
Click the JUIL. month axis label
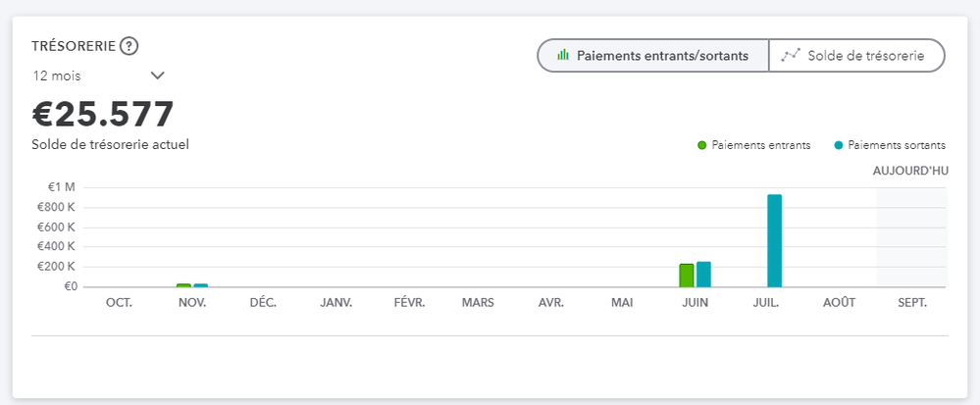coord(766,303)
